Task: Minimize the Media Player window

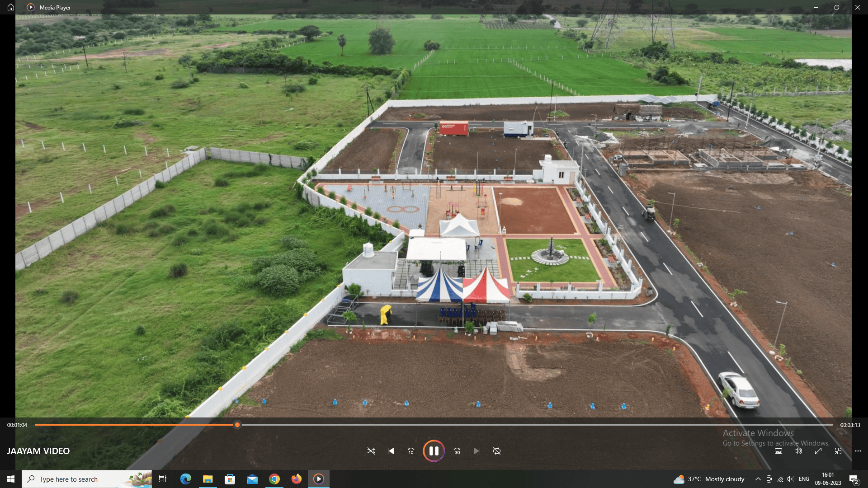Action: [816, 7]
